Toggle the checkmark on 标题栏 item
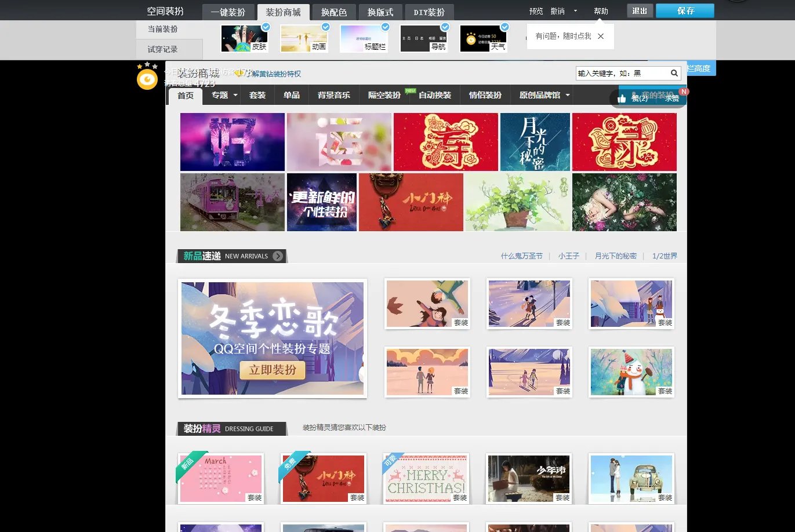 pos(386,27)
